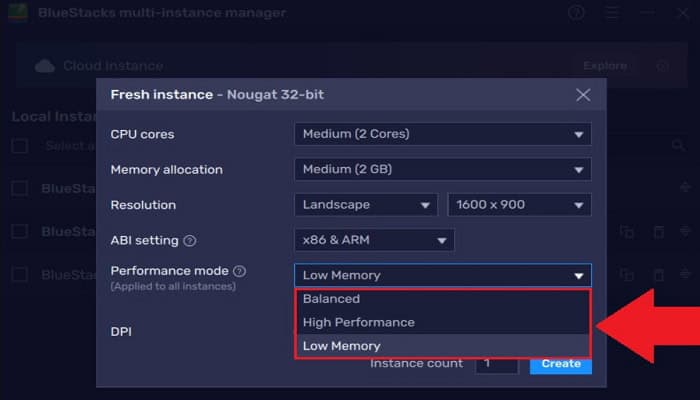
Task: Click the BlueStacks logo in title bar
Action: (x=18, y=12)
